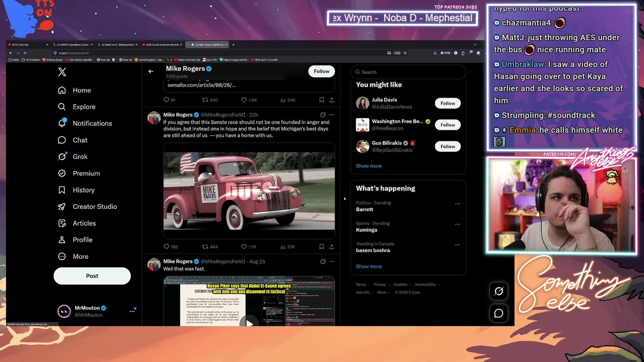Open options for the Kuminga trend
Viewport: 644px width, 362px height.
[457, 224]
